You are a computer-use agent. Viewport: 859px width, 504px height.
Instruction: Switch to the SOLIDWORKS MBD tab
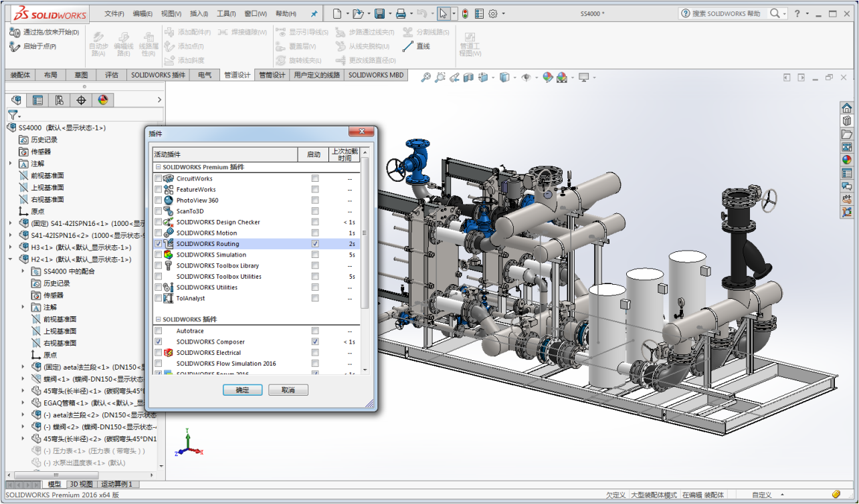tap(376, 75)
